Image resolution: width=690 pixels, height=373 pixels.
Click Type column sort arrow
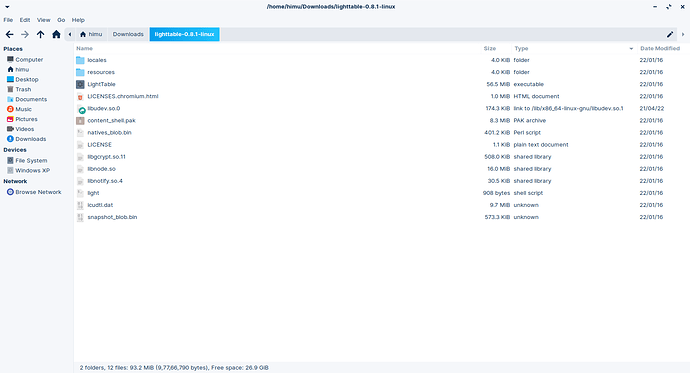631,49
